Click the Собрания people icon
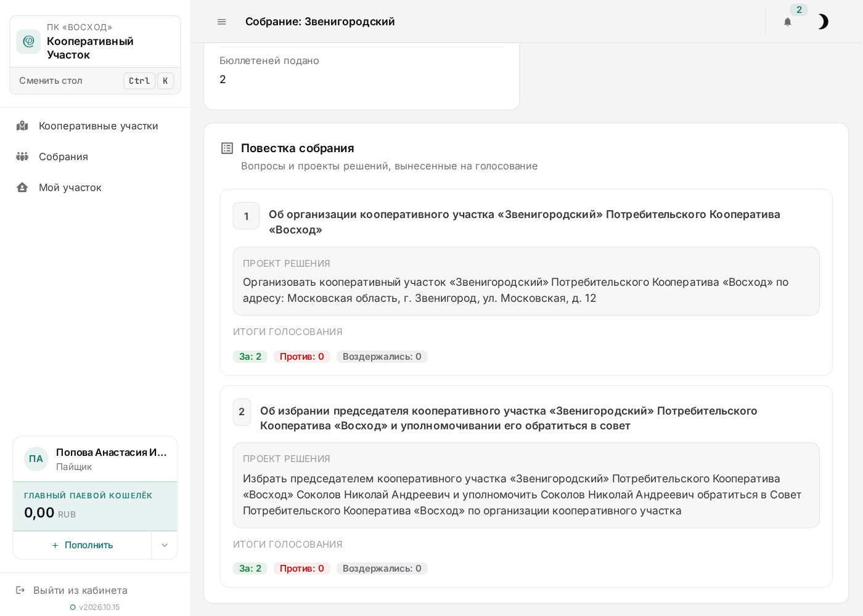 (x=22, y=156)
